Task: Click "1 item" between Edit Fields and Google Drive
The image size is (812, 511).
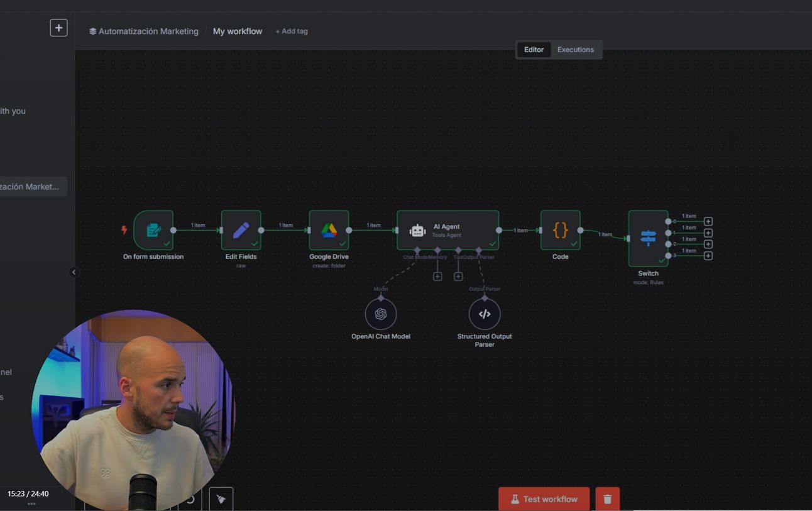Action: point(286,225)
